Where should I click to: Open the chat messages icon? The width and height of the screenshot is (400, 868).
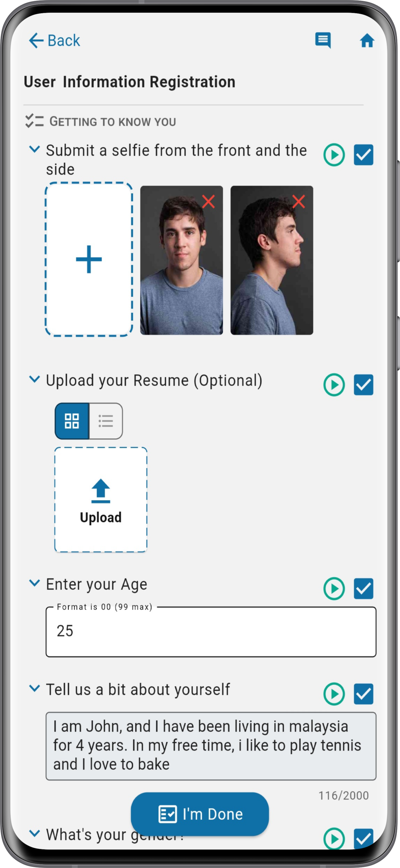[x=323, y=41]
